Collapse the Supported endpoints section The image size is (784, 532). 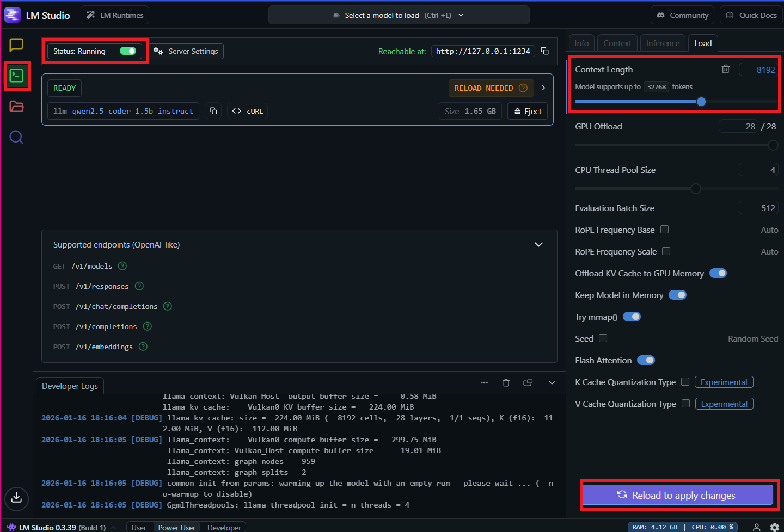[538, 244]
